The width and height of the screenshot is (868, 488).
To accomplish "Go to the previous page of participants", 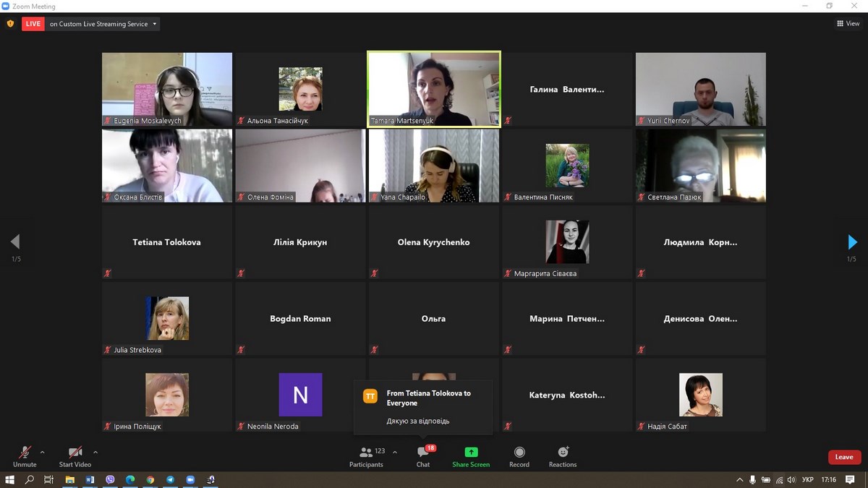I will tap(15, 242).
